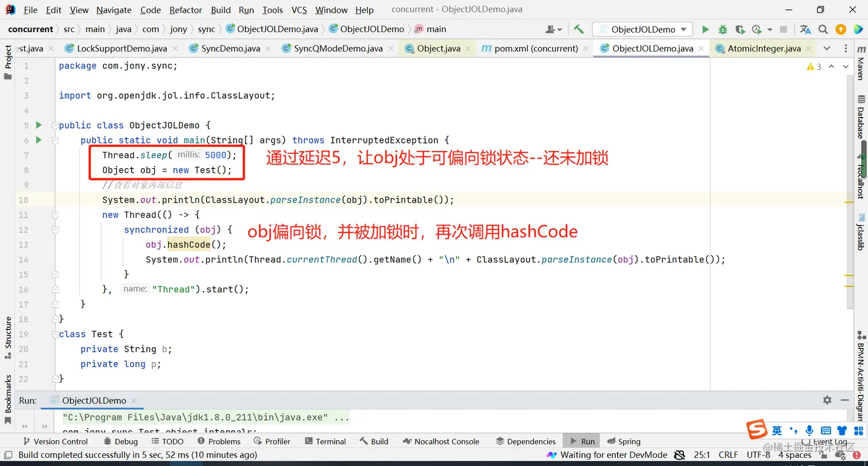Run with Coverage shield icon
868x466 pixels.
[x=740, y=29]
